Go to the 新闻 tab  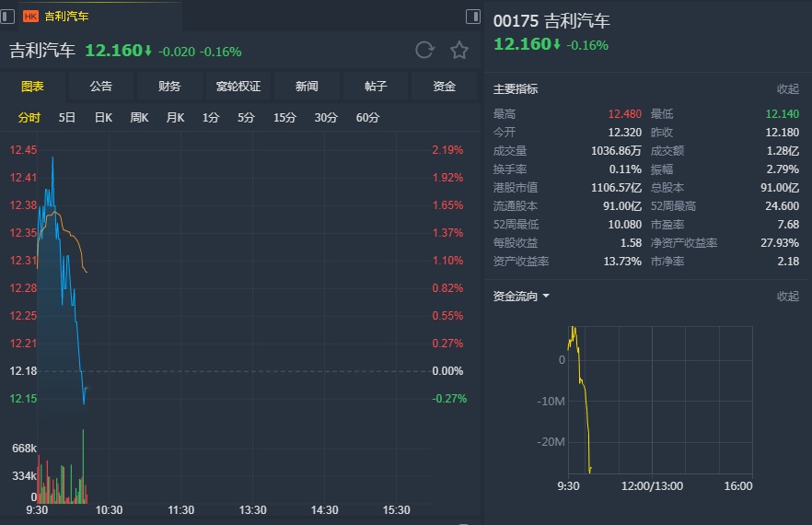pyautogui.click(x=307, y=86)
